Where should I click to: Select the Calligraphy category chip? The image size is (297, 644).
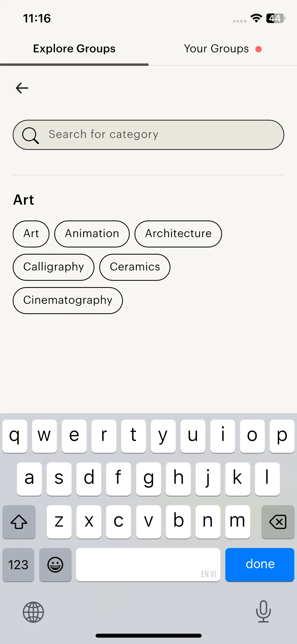(x=54, y=267)
